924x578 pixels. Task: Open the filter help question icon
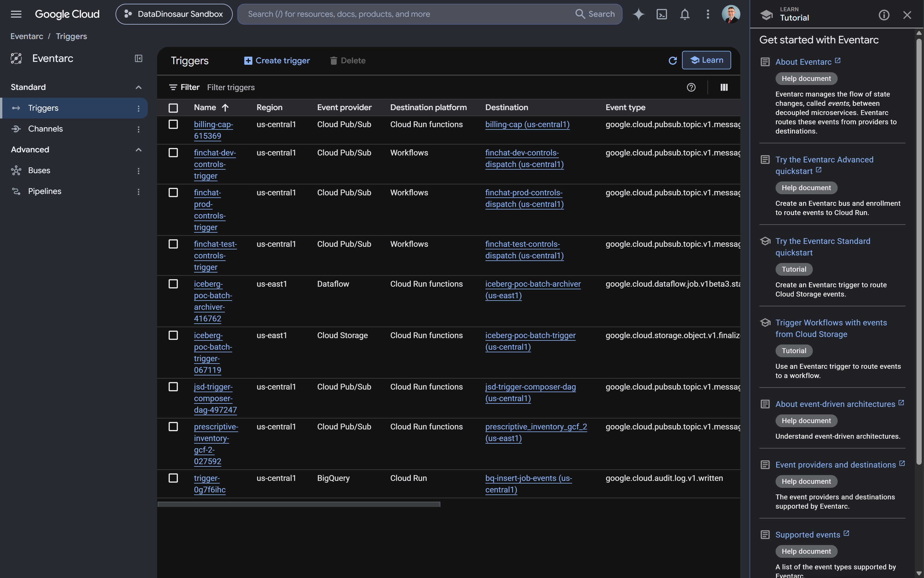coord(691,87)
